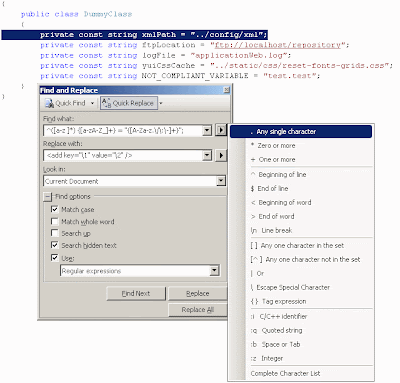Click the DummyClass class name
Viewport: 400px width, 383px height.
click(x=108, y=14)
